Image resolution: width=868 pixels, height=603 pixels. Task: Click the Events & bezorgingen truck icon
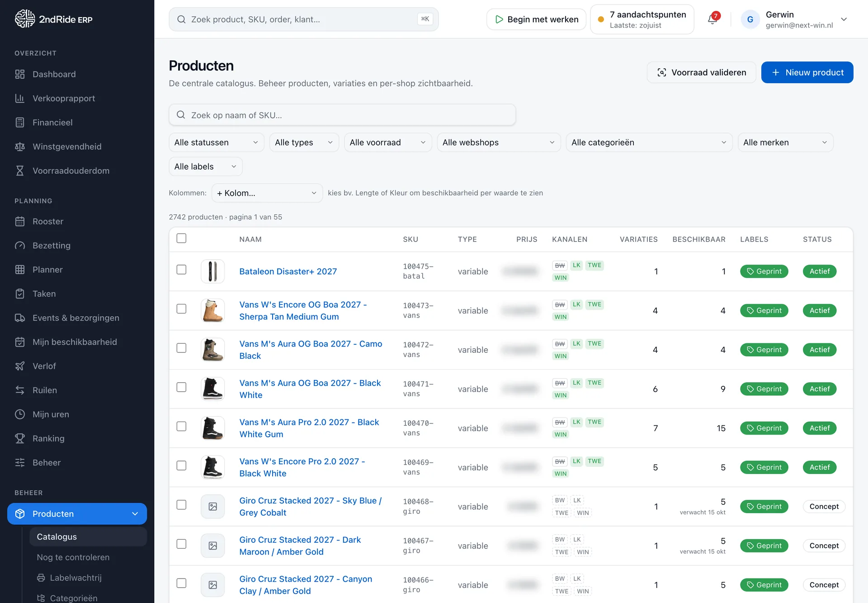click(x=20, y=318)
